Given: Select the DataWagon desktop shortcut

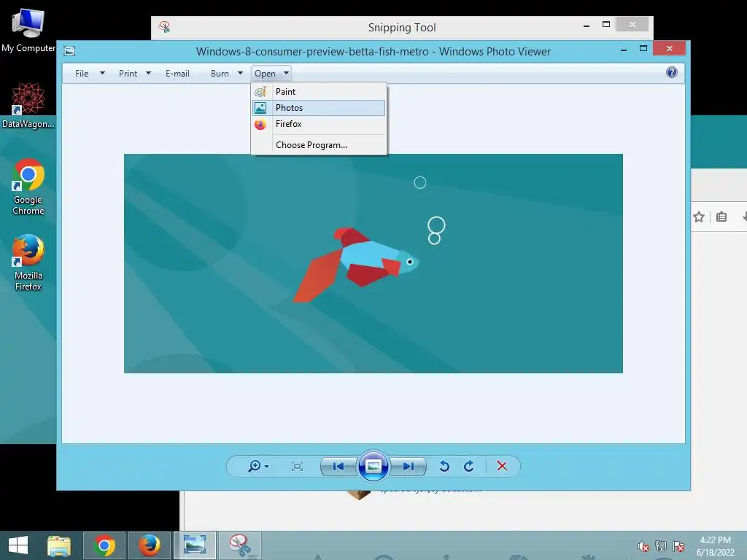Looking at the screenshot, I should (x=28, y=105).
